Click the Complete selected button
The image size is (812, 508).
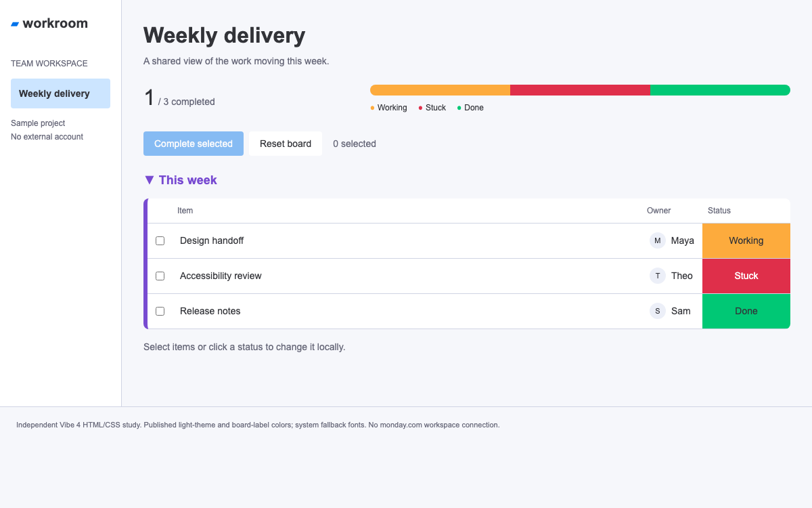(194, 144)
